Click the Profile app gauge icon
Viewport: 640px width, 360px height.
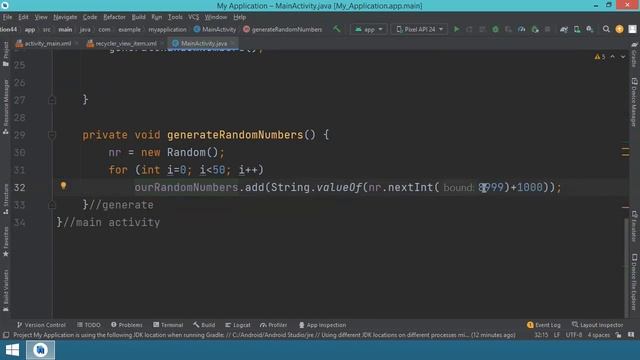pos(521,29)
